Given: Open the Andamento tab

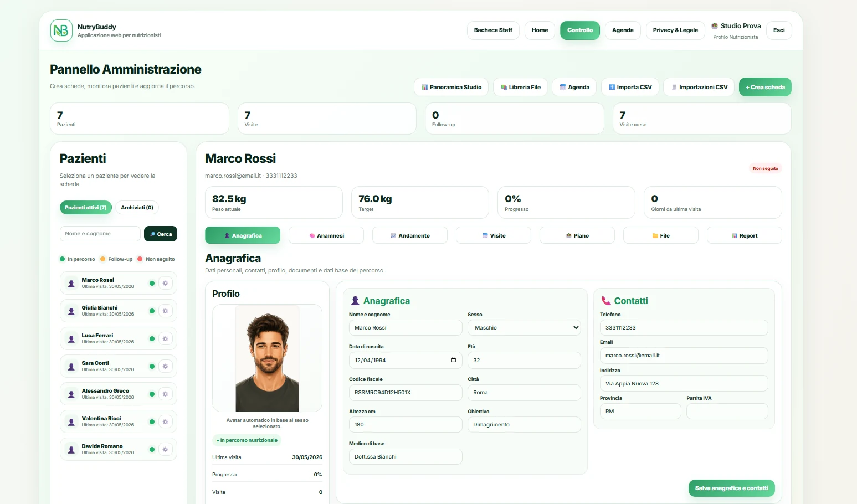Looking at the screenshot, I should (410, 235).
